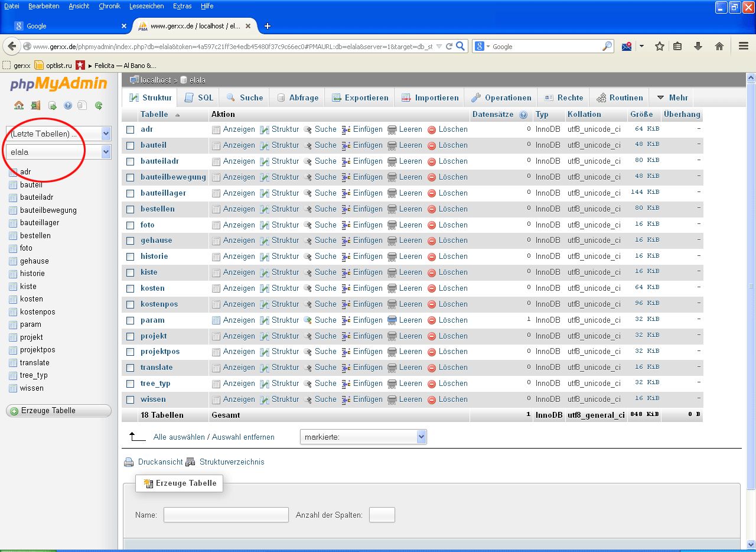Check the foto table checkbox
This screenshot has height=552, width=756.
[131, 225]
